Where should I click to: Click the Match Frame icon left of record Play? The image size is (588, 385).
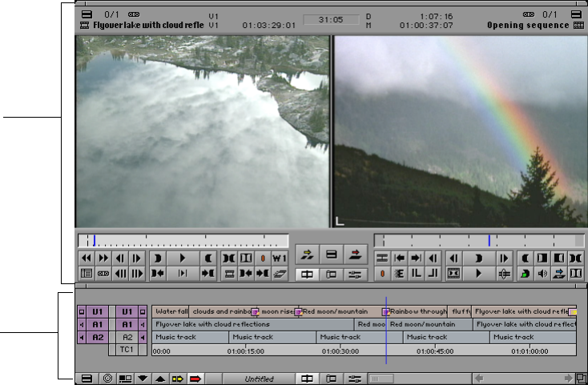point(453,274)
